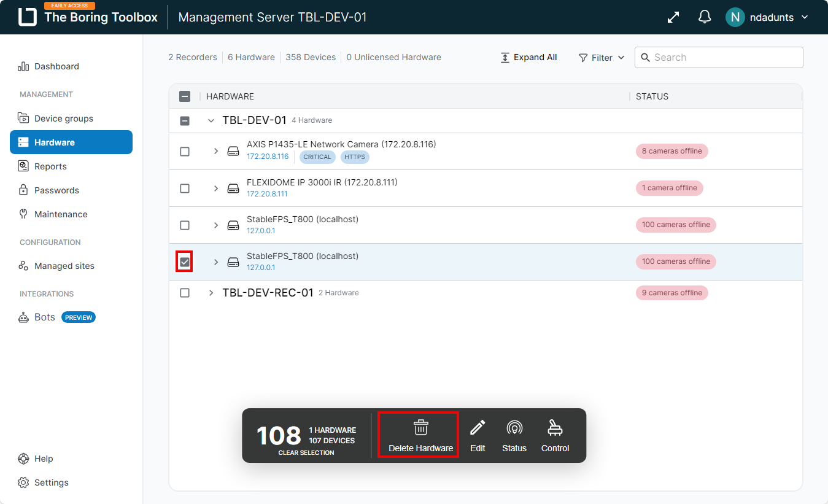Expand the AXIS P1435-LE hardware row
Image resolution: width=828 pixels, height=504 pixels.
pyautogui.click(x=216, y=151)
